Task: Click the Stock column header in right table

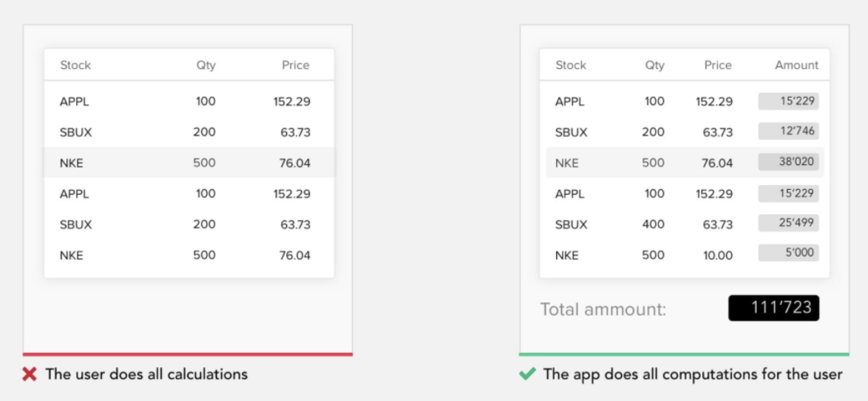Action: coord(571,65)
